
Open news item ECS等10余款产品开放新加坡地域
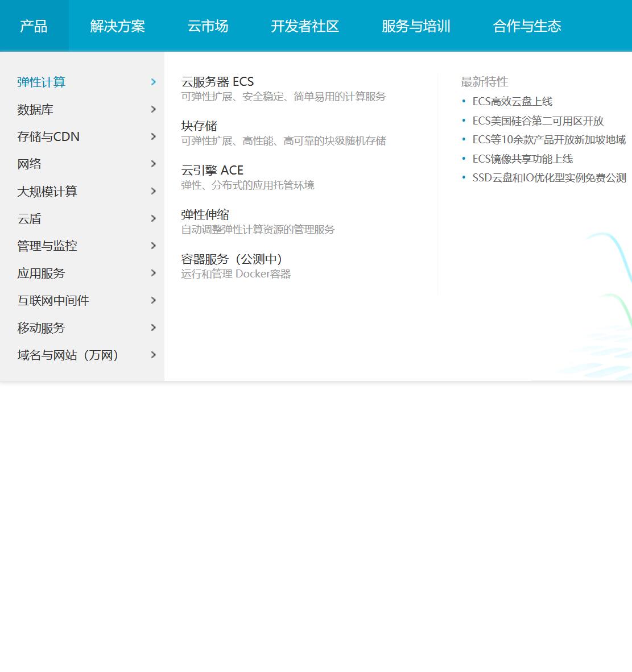(550, 139)
